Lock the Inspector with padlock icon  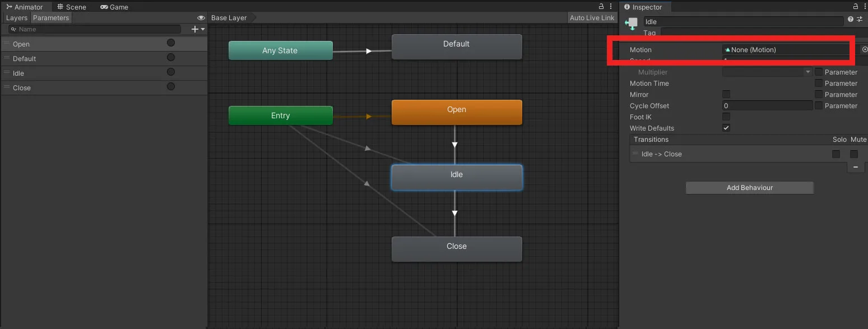(856, 7)
